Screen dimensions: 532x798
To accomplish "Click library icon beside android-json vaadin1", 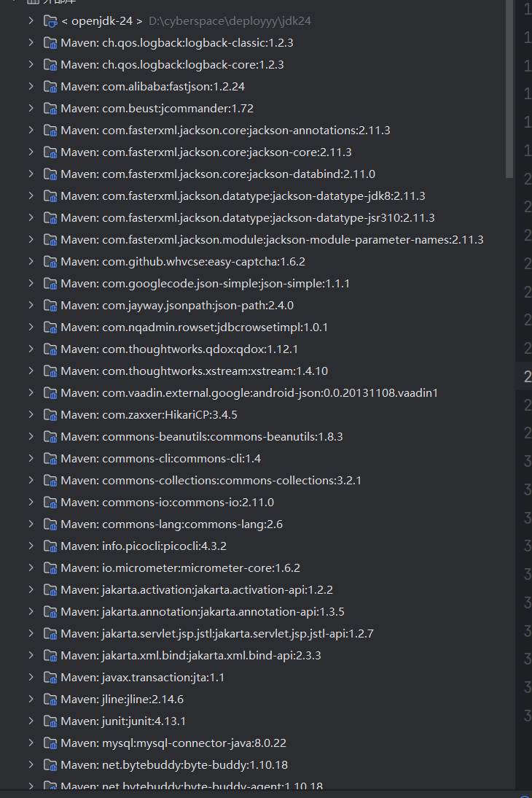I will [50, 393].
